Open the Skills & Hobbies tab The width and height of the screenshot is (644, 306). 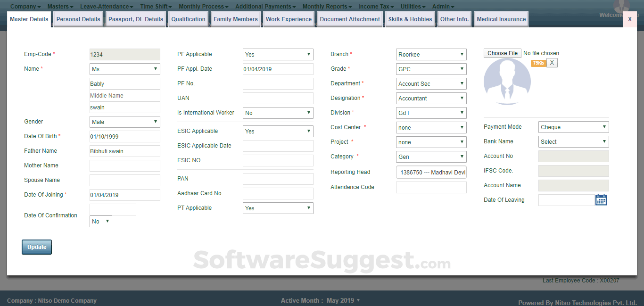pyautogui.click(x=410, y=19)
